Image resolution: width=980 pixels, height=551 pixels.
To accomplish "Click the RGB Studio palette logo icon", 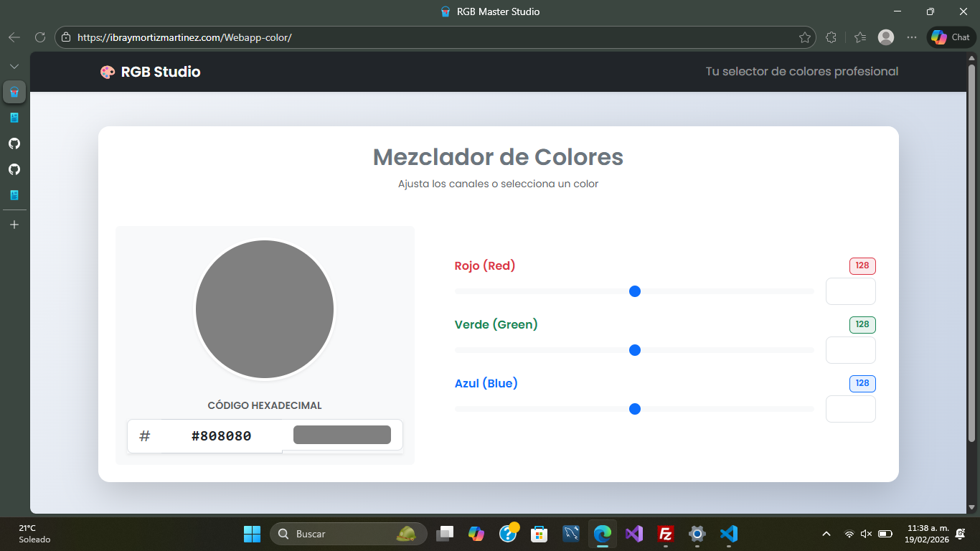I will click(108, 72).
